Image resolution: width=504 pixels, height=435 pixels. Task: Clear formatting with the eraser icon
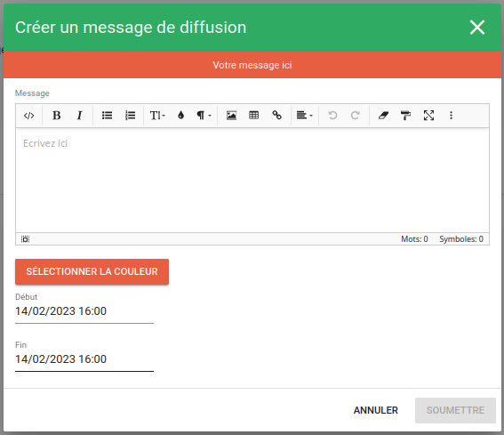tap(383, 116)
